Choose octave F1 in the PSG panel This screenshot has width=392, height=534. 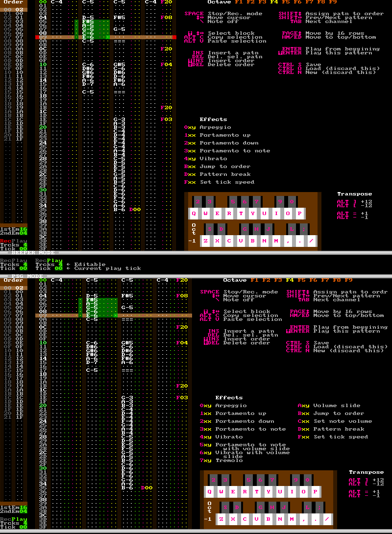click(x=254, y=280)
